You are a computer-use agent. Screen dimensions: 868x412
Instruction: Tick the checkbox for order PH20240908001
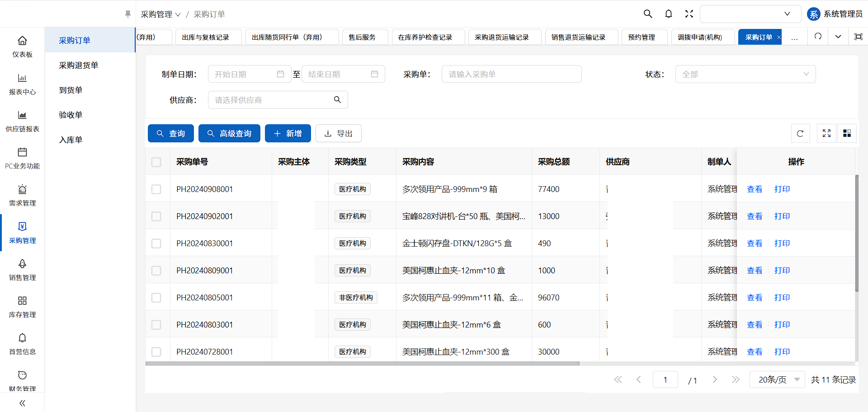coord(156,189)
